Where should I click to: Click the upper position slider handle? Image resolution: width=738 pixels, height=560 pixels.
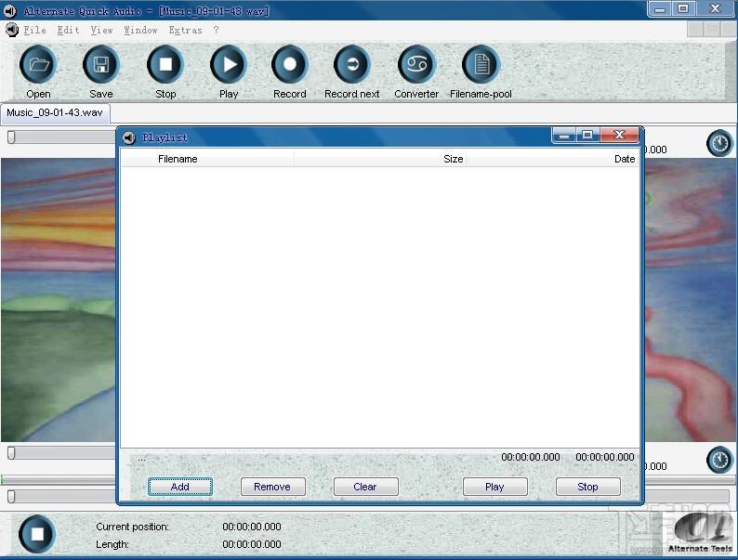tap(11, 137)
